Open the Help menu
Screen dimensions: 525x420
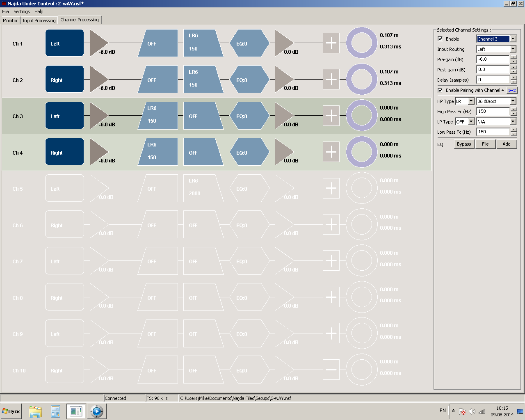(x=39, y=11)
